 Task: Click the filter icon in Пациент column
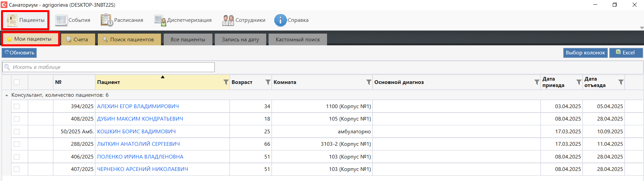[x=226, y=82]
